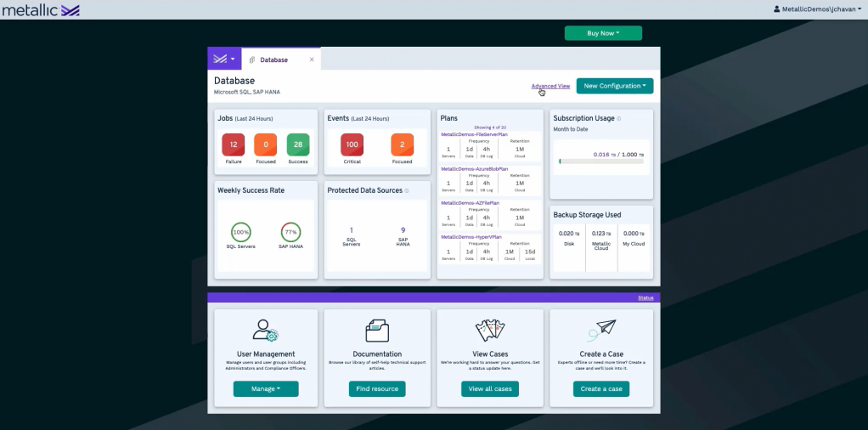Click the 77% SAP HANA success circle
Viewport: 868px width, 430px height.
click(290, 232)
